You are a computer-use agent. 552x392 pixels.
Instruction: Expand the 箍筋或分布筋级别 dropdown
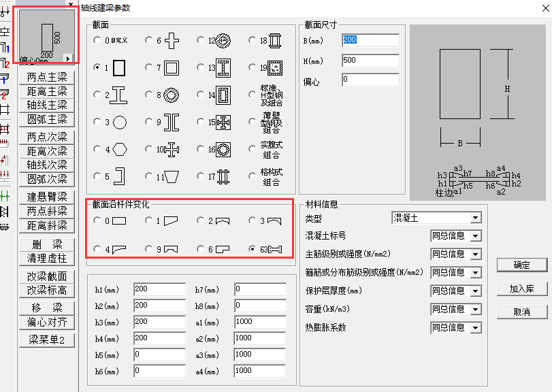coord(476,272)
